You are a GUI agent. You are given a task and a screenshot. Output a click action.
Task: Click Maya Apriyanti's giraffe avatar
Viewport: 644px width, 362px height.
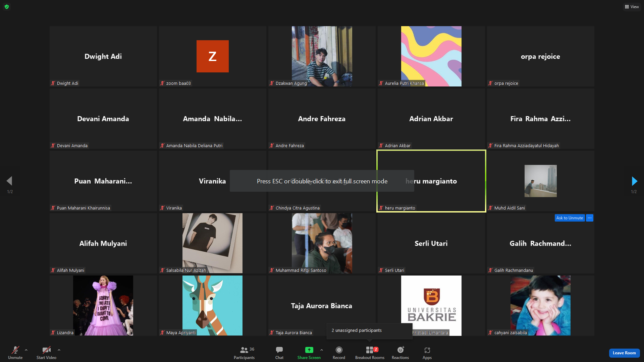[x=213, y=306]
